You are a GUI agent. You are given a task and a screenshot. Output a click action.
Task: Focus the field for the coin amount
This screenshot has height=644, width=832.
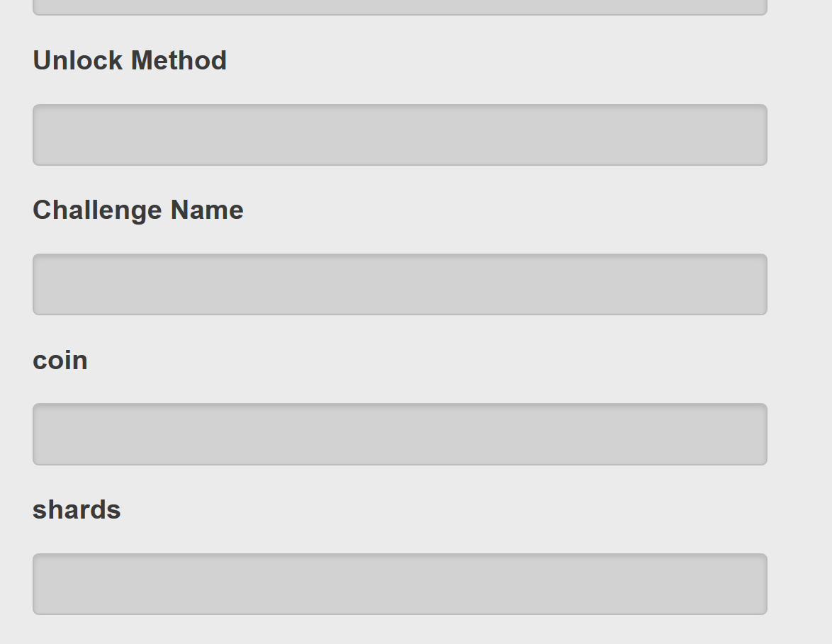[400, 434]
